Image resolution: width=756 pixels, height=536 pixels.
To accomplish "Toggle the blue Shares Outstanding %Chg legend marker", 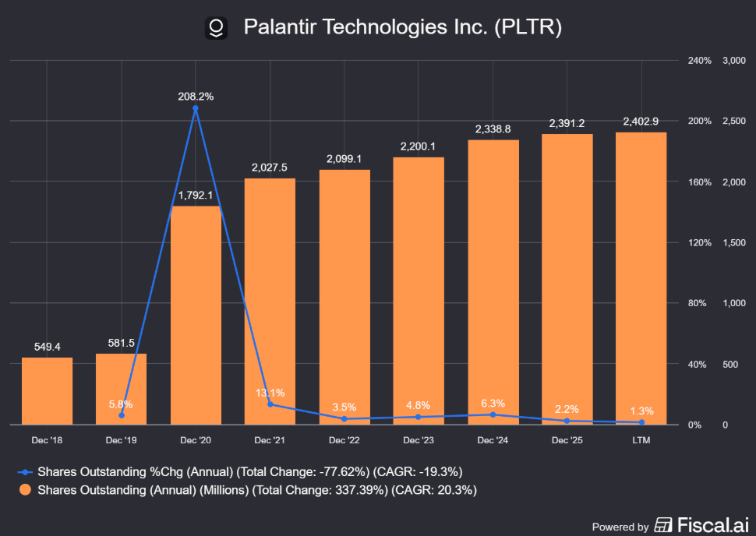I will coord(25,472).
